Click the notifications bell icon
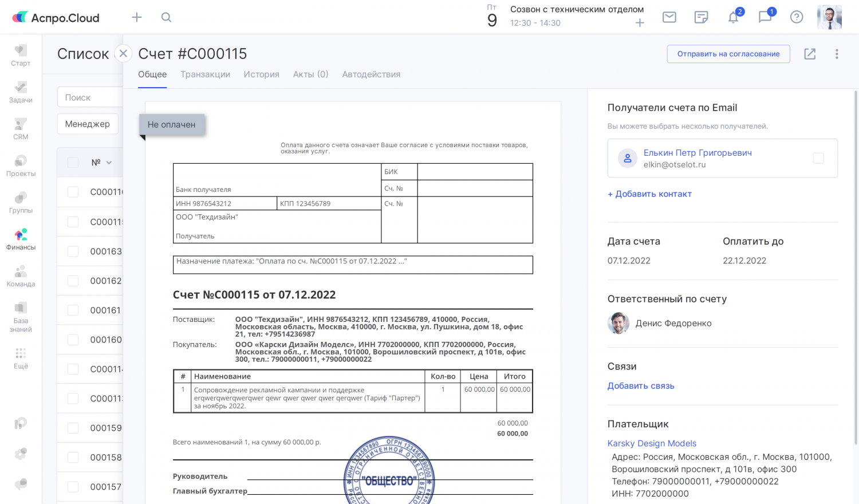This screenshot has height=504, width=859. [x=733, y=17]
